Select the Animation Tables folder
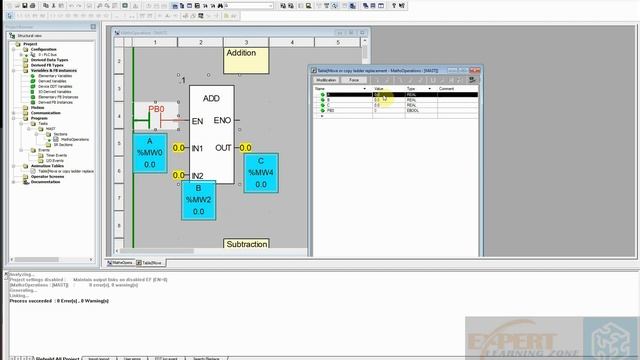 click(x=47, y=166)
